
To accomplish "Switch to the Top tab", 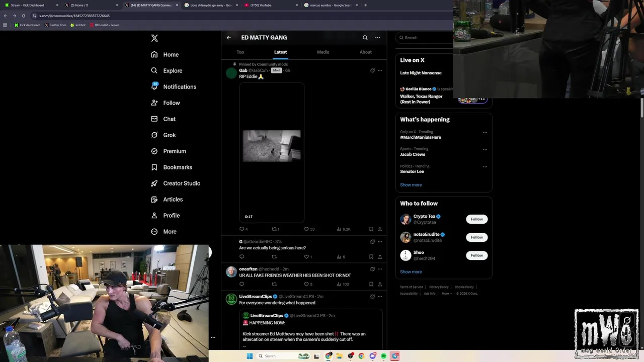I will (x=240, y=52).
